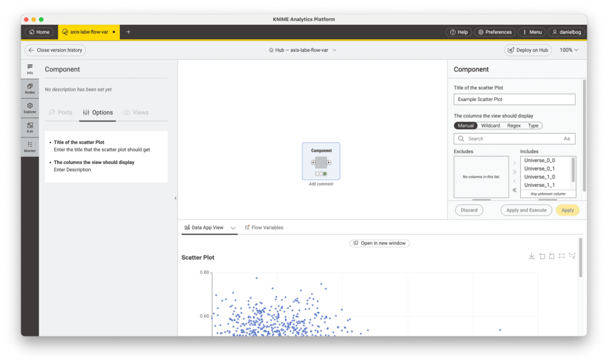The height and width of the screenshot is (364, 608).
Task: Open the Menu button
Action: pyautogui.click(x=532, y=32)
